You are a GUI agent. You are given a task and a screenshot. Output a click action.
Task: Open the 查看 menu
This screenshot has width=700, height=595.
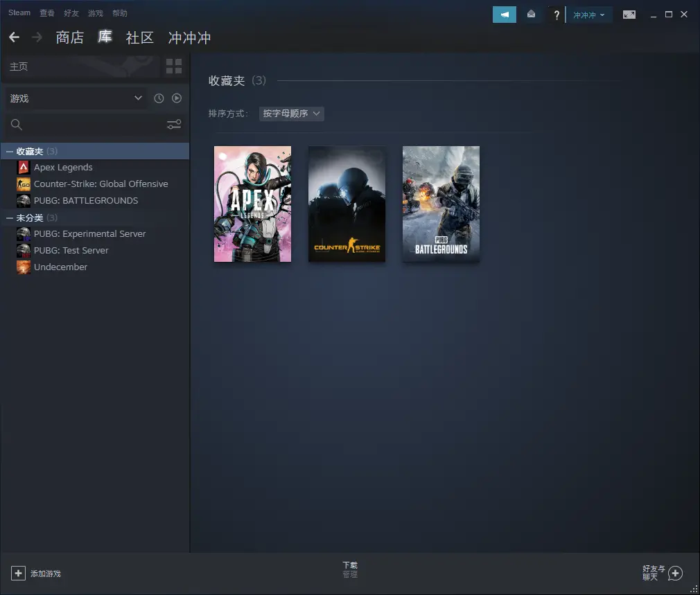point(47,13)
